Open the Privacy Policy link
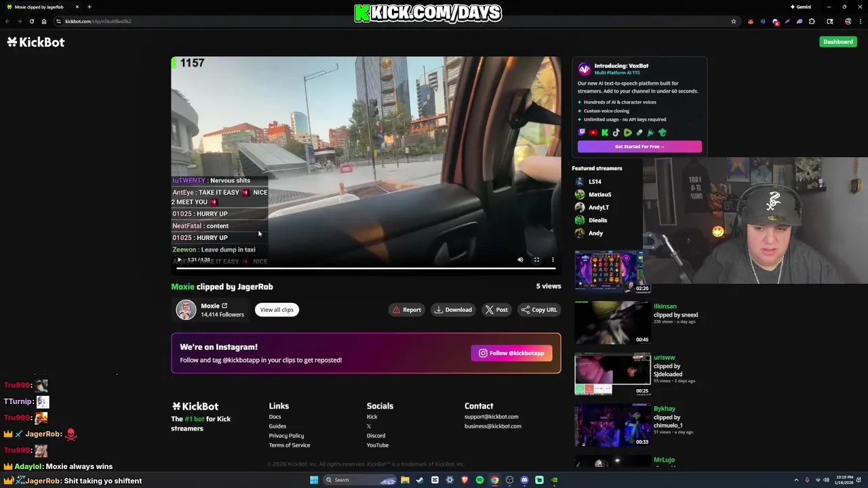Image resolution: width=868 pixels, height=488 pixels. point(286,436)
